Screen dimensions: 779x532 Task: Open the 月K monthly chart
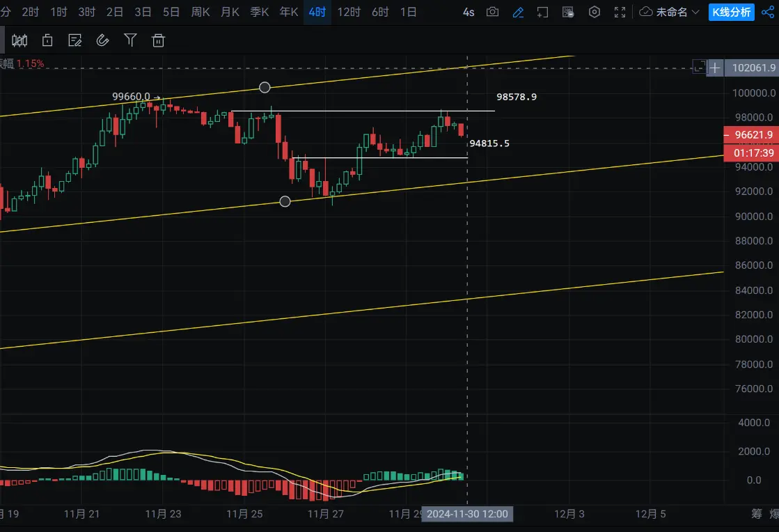[230, 12]
